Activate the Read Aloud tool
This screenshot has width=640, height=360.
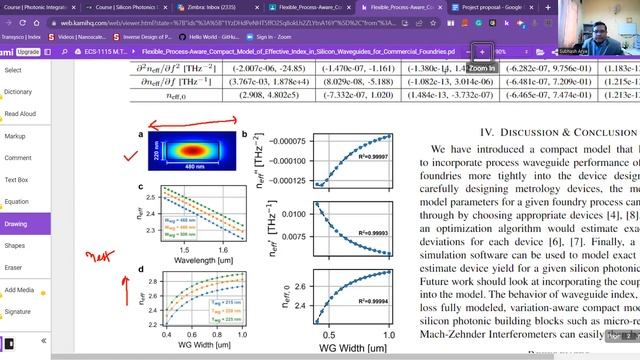(x=20, y=114)
